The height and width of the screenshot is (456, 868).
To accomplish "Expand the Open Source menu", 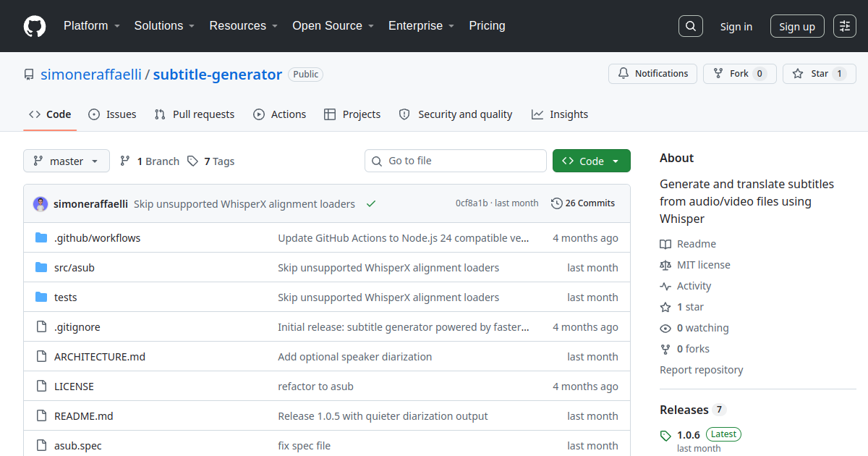I will coord(333,25).
